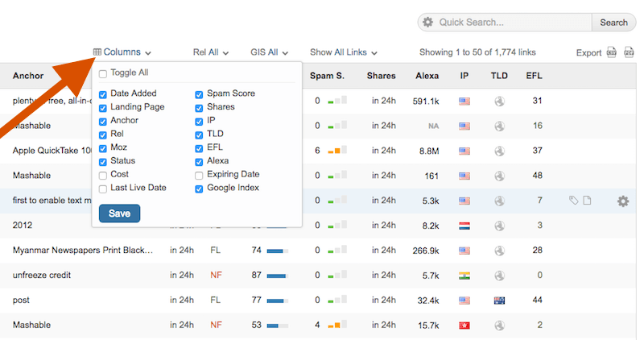Click the PDF export icon at far right

[x=629, y=52]
